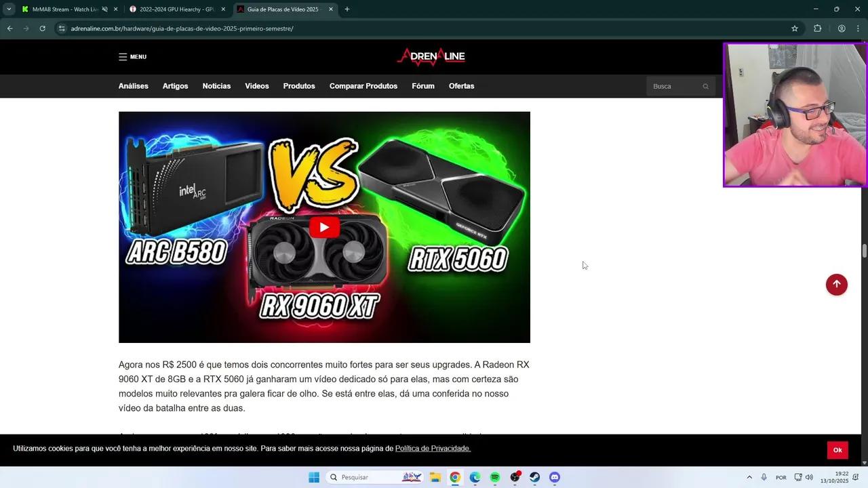
Task: Open a new browser tab
Action: tap(347, 9)
